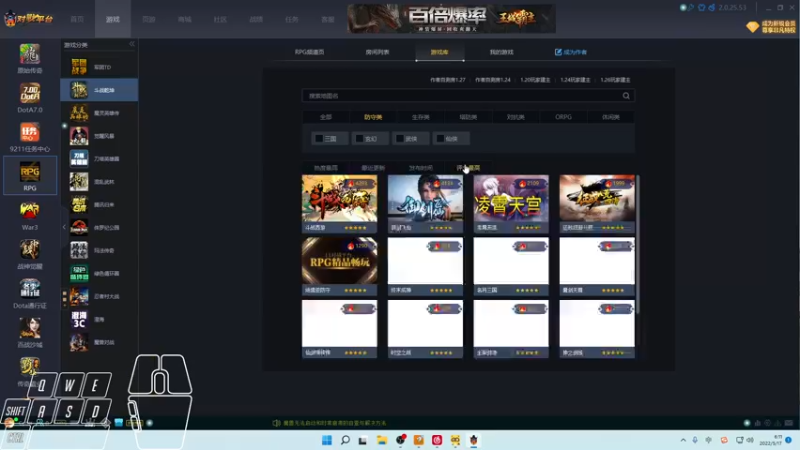Open the first game card with 4203 heat

pos(339,204)
